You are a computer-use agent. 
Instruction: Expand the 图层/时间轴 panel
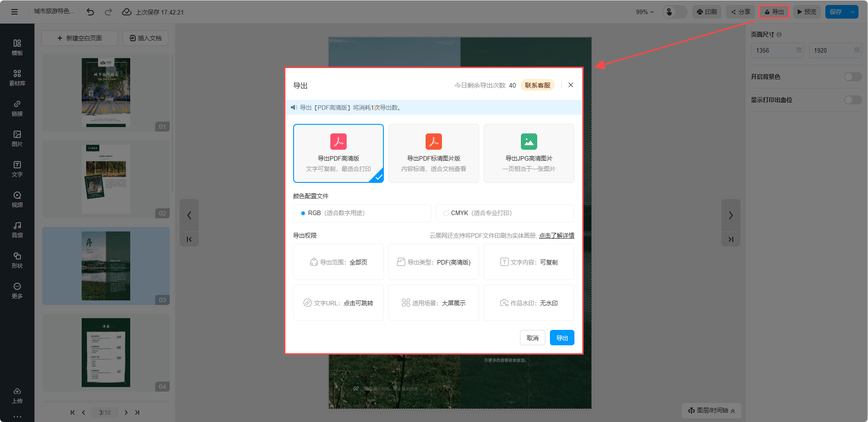coord(711,411)
